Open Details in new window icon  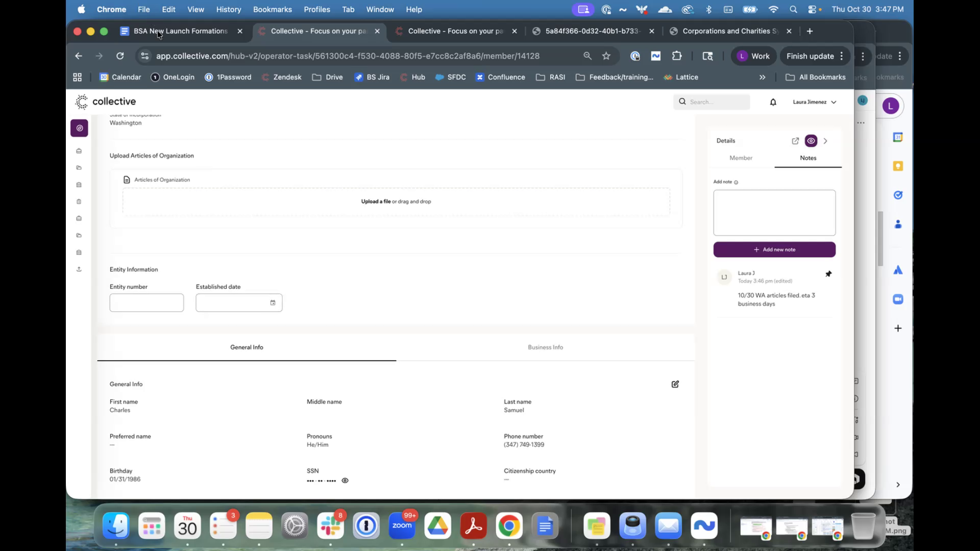point(795,141)
